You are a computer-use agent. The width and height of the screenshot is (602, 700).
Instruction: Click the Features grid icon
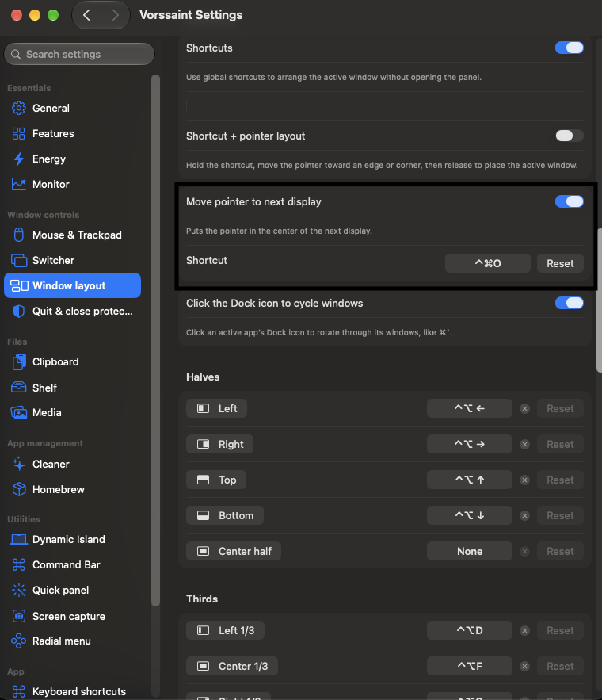19,133
